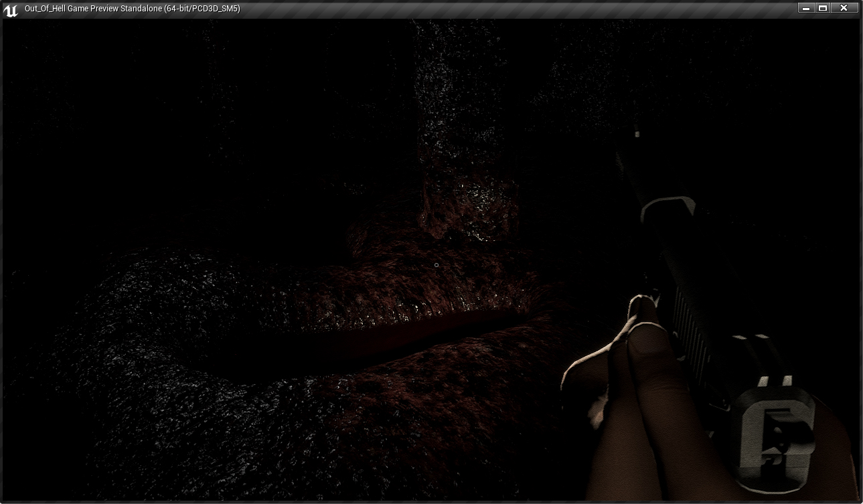Click the 64-bit/PCD3D_SM5 label in title
The height and width of the screenshot is (504, 863).
[202, 9]
